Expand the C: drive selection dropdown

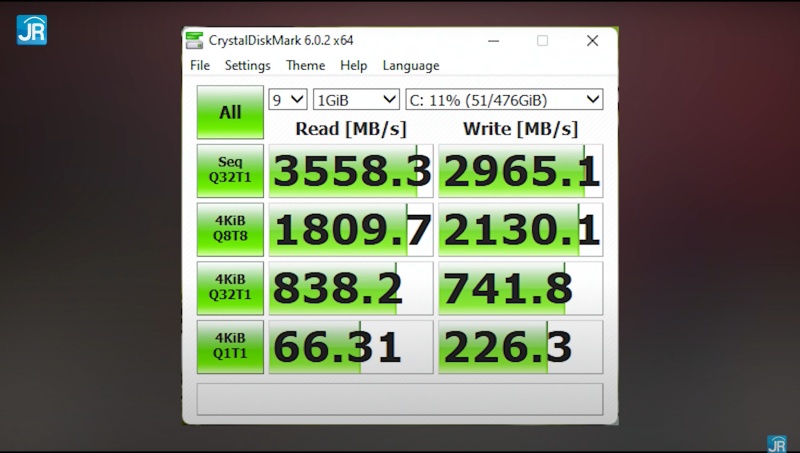pos(504,99)
